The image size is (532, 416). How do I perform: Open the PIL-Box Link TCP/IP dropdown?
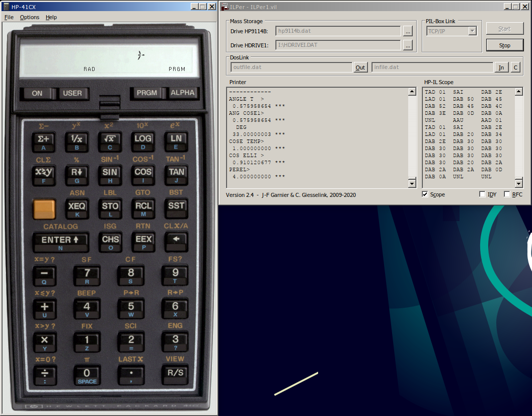point(472,31)
